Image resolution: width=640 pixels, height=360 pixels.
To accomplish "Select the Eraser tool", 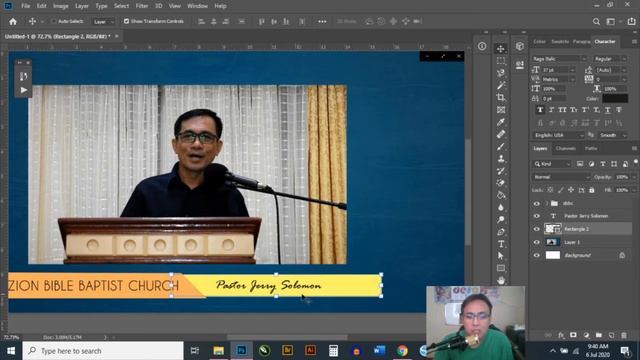I will 501,183.
